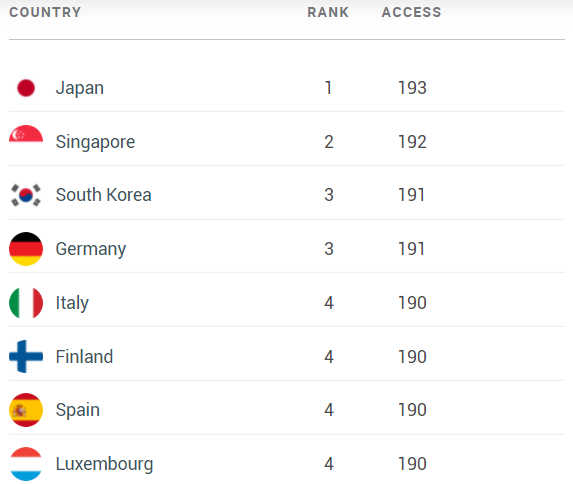
Task: Click the Spain flag icon
Action: pos(26,410)
